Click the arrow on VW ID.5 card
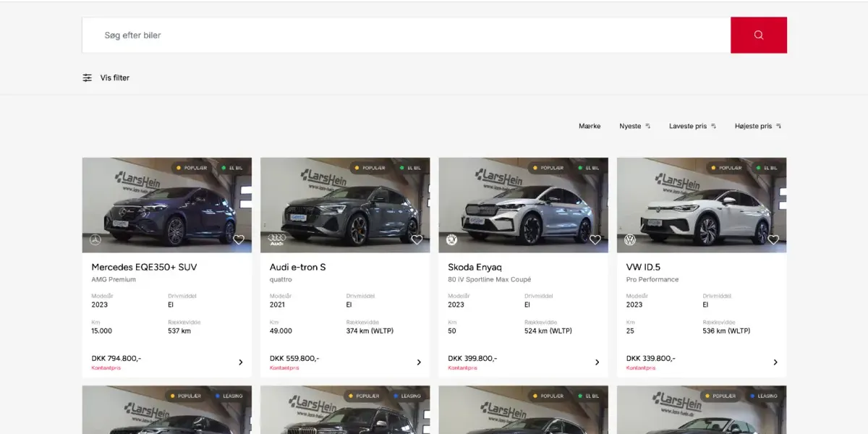The image size is (868, 434). point(775,362)
